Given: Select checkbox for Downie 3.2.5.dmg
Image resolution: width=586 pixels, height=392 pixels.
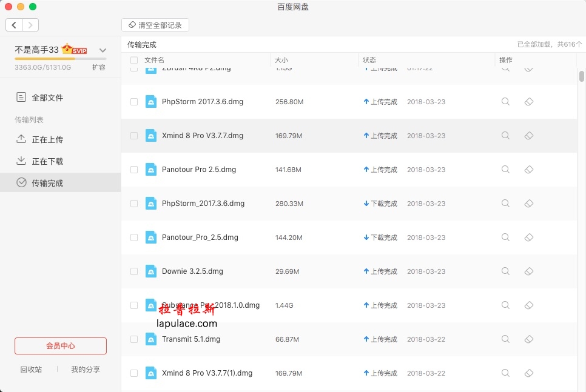Looking at the screenshot, I should [x=134, y=271].
